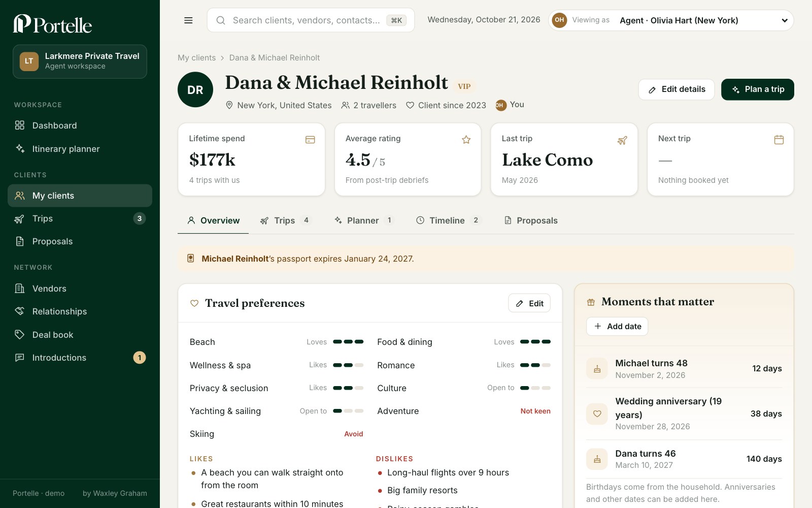This screenshot has height=508, width=812.
Task: Switch to the Trips tab
Action: pos(286,220)
